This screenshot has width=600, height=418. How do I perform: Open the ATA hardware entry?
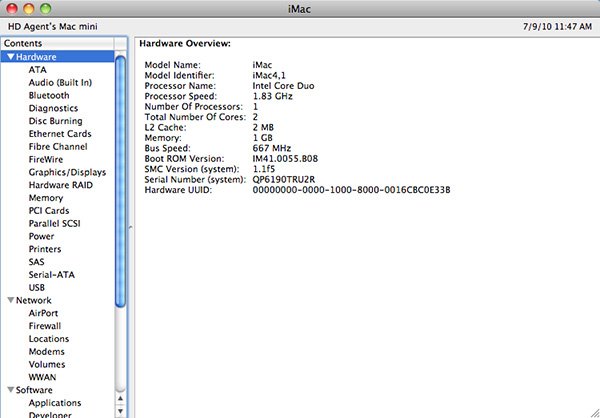pos(37,70)
